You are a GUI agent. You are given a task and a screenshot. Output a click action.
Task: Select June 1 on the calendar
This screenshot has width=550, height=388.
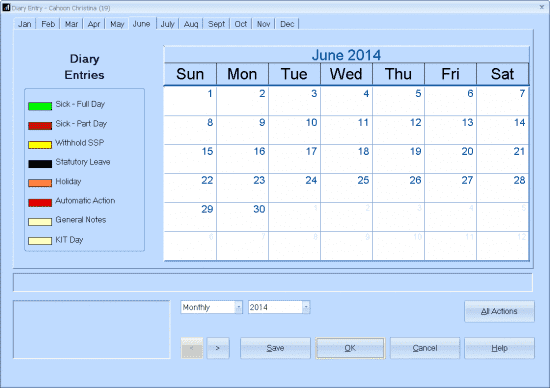(190, 101)
